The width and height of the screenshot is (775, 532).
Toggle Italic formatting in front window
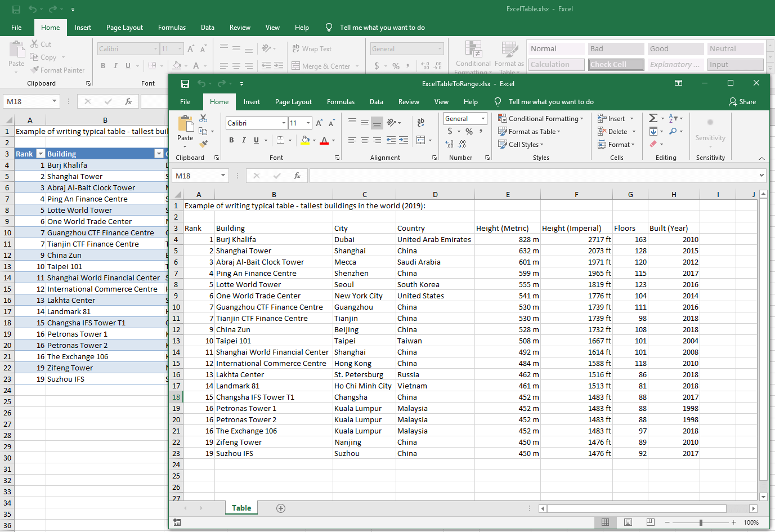click(244, 140)
